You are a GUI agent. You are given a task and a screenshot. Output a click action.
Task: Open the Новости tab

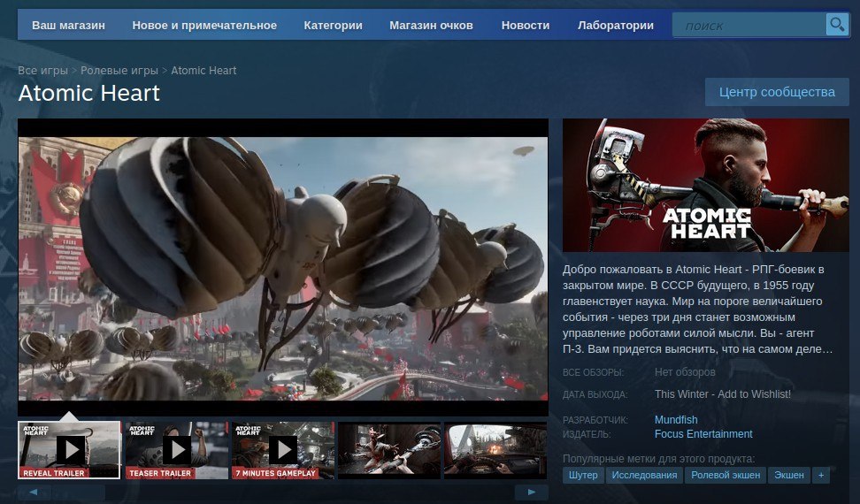click(526, 25)
